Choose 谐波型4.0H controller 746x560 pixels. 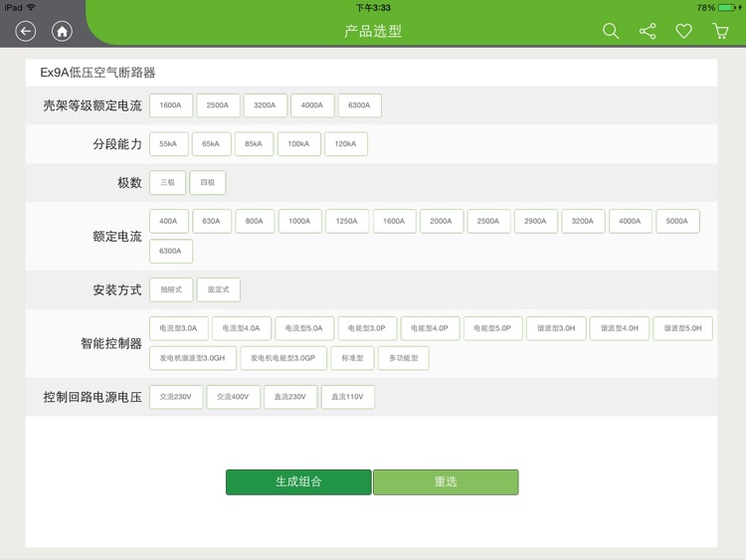(620, 328)
